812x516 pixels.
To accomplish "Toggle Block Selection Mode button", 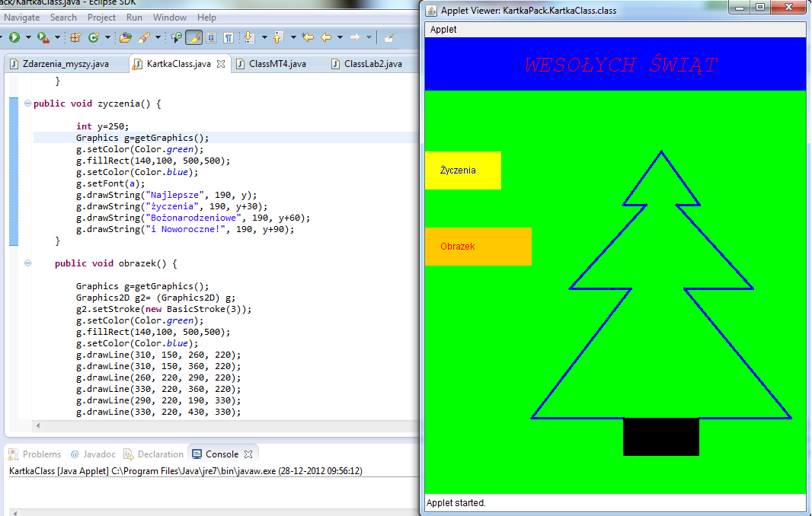I will [211, 37].
